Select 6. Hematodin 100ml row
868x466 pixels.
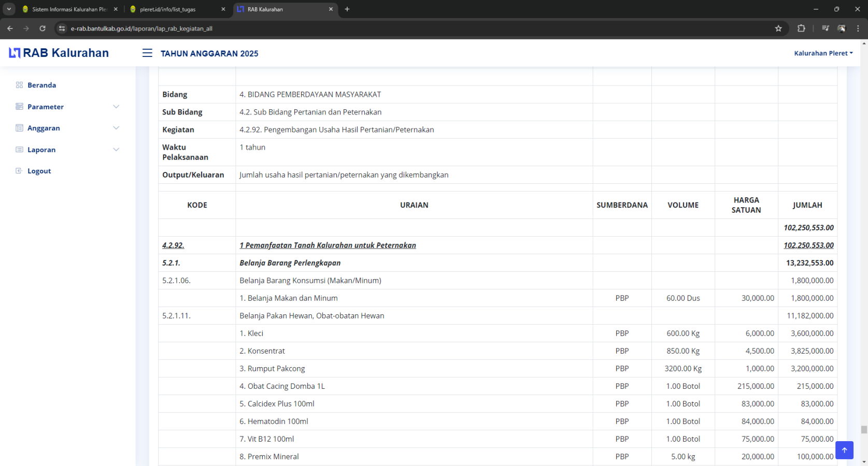point(497,421)
